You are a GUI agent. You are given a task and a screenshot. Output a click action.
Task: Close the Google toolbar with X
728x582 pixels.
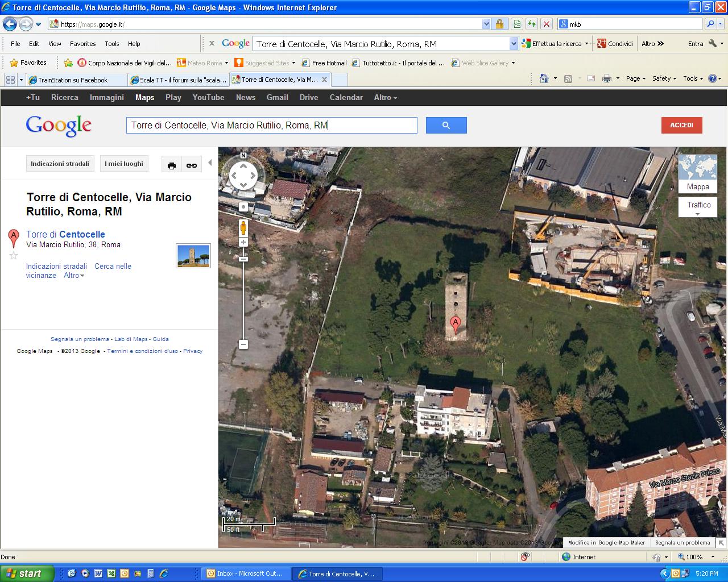point(212,43)
